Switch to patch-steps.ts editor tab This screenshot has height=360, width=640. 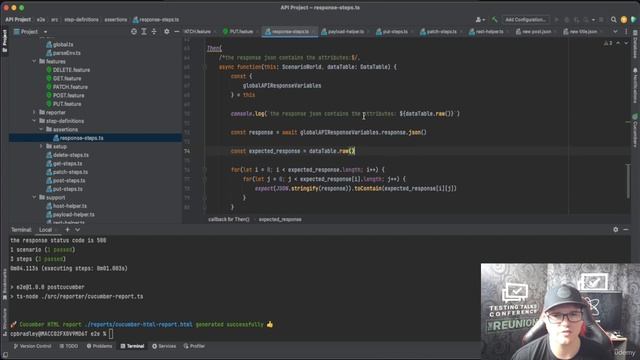point(440,31)
